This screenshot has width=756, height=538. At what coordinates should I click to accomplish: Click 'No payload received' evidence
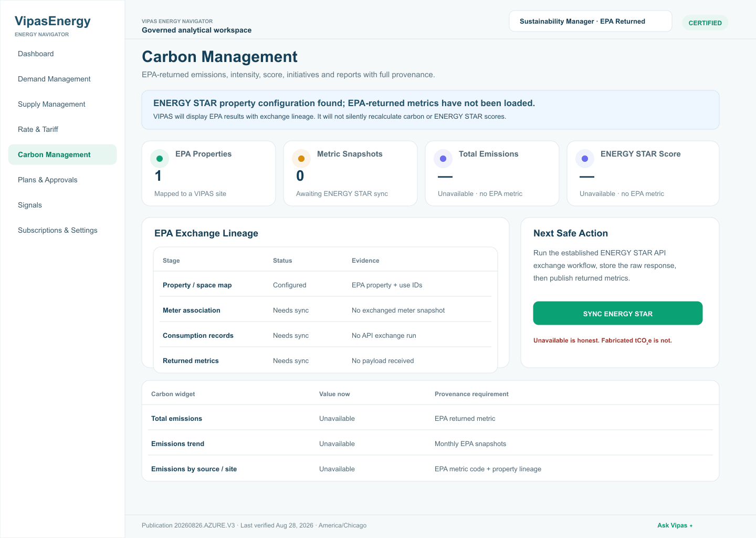[383, 360]
